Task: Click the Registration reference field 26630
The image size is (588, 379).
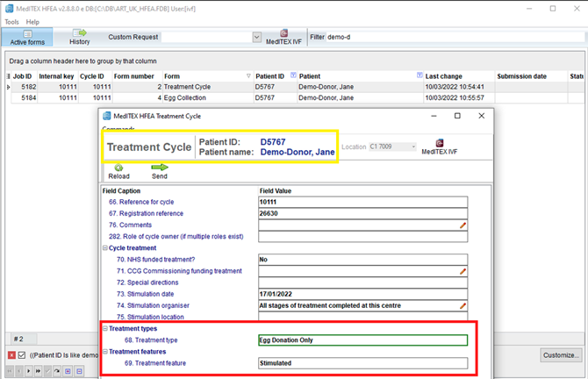Action: (x=362, y=214)
